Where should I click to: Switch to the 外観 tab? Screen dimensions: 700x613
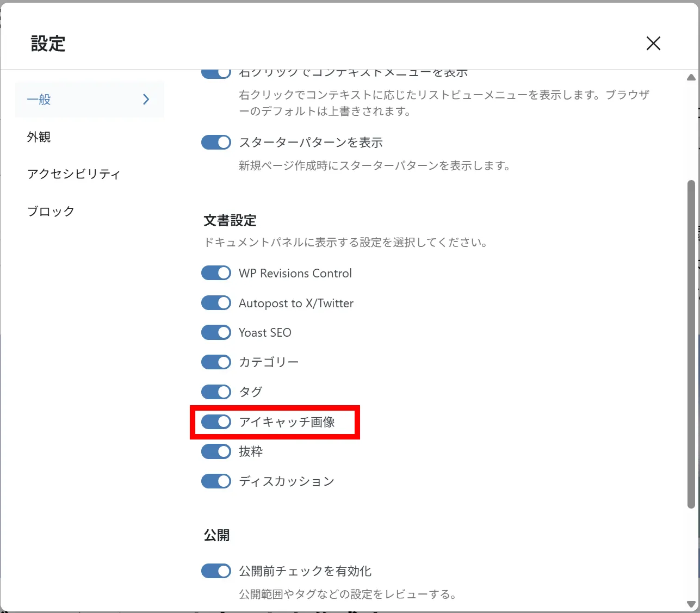click(39, 137)
